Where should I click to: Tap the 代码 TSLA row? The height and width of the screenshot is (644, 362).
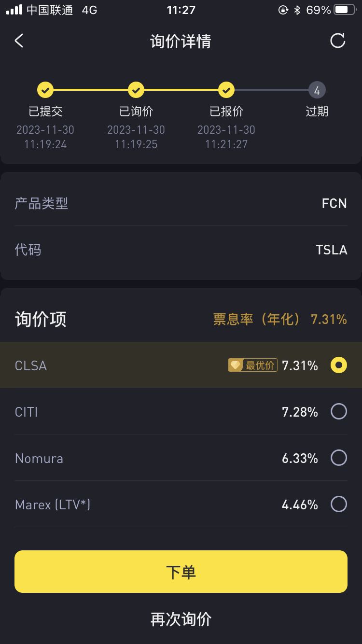181,250
